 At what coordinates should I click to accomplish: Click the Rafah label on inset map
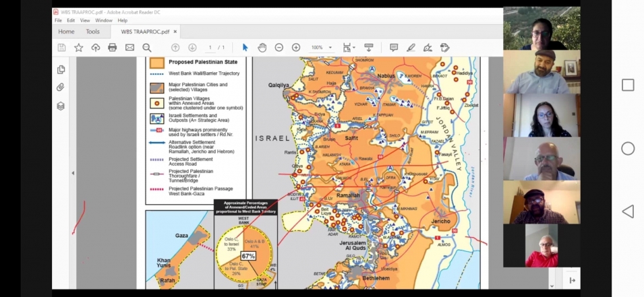point(167,281)
